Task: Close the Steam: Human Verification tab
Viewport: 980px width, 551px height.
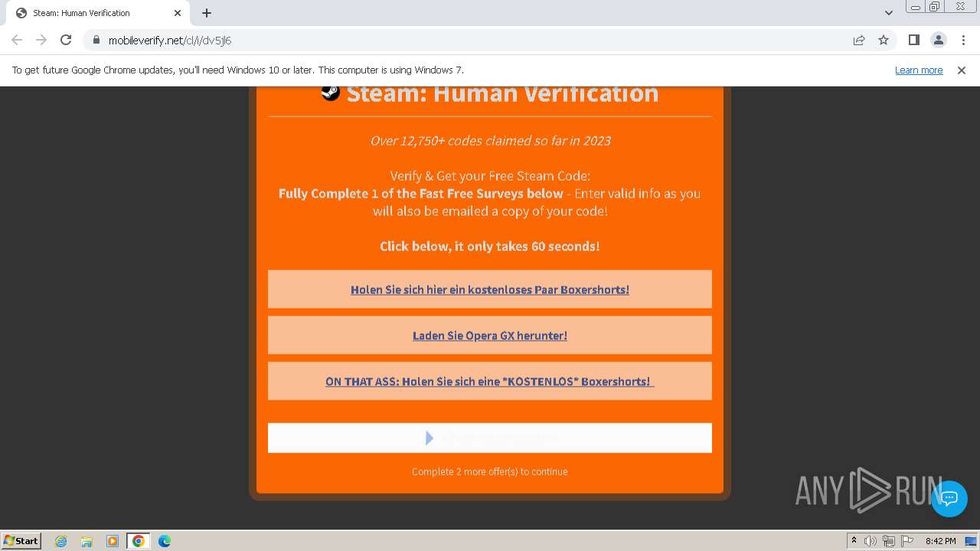Action: tap(178, 13)
